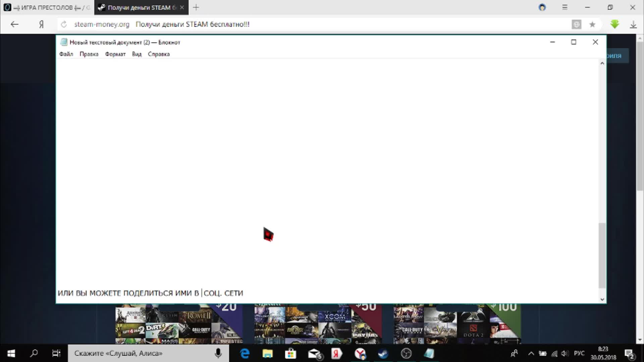Image resolution: width=644 pixels, height=362 pixels.
Task: Open the browser downloads panel
Action: coord(633,24)
